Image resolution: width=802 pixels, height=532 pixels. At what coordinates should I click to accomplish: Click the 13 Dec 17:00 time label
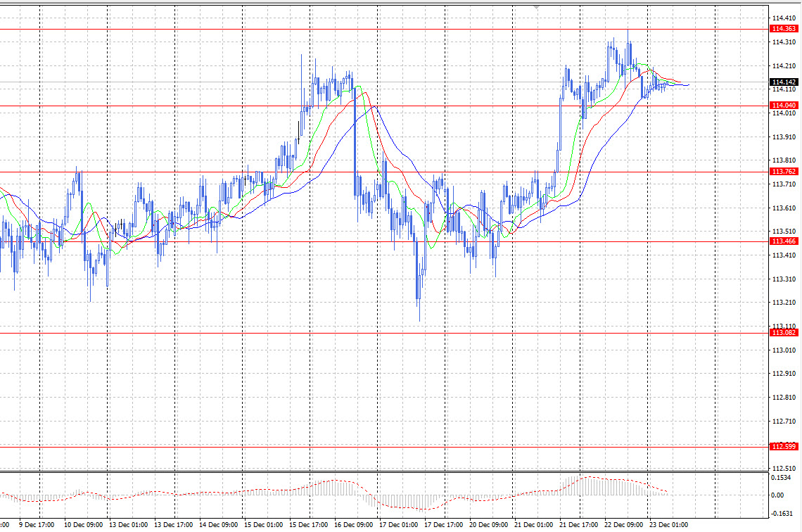pyautogui.click(x=173, y=525)
